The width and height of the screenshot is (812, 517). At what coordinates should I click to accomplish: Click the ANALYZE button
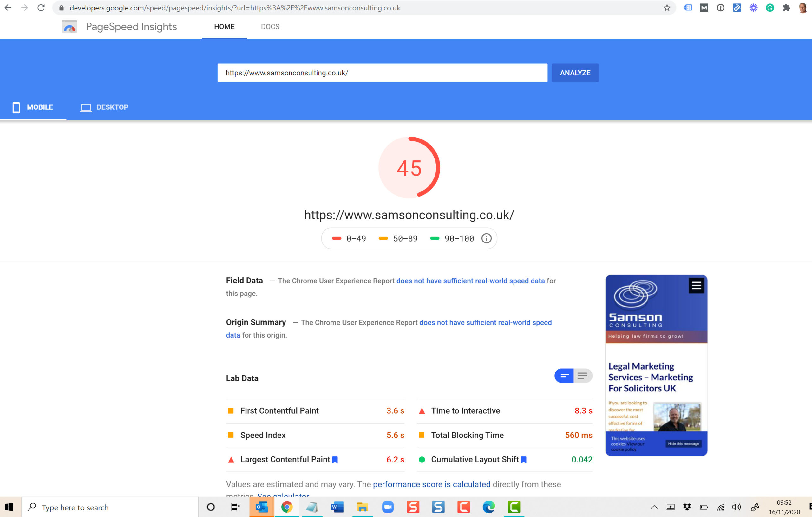click(x=575, y=73)
